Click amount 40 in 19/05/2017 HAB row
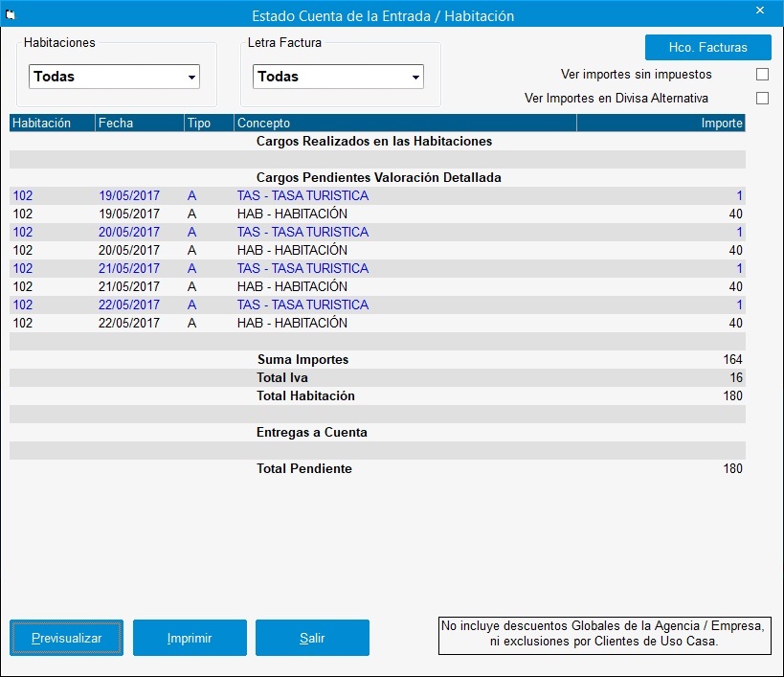 pos(735,214)
